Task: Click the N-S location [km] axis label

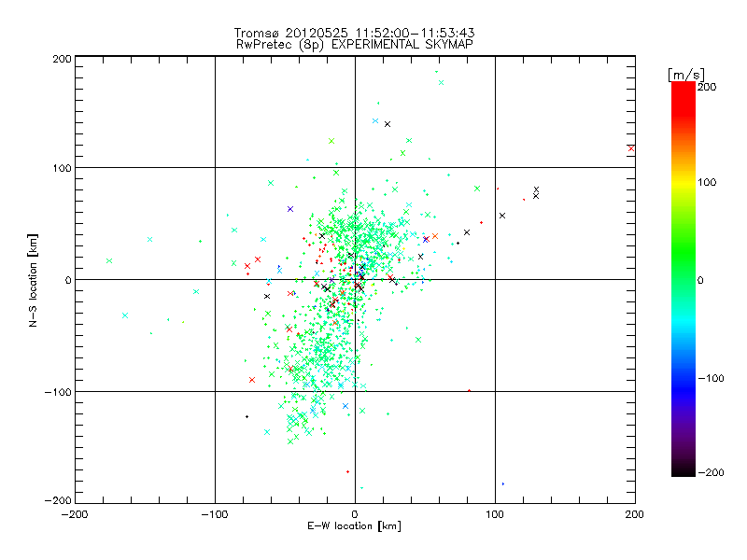Action: pyautogui.click(x=33, y=280)
